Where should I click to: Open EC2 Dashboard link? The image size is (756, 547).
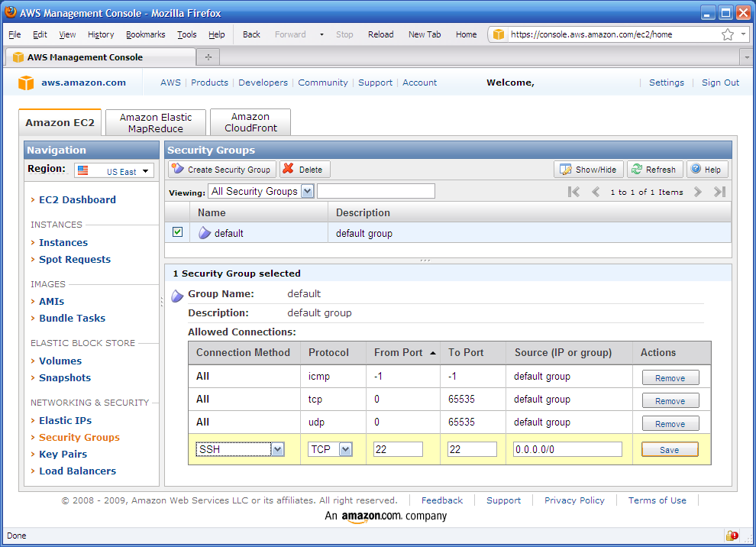pos(77,199)
